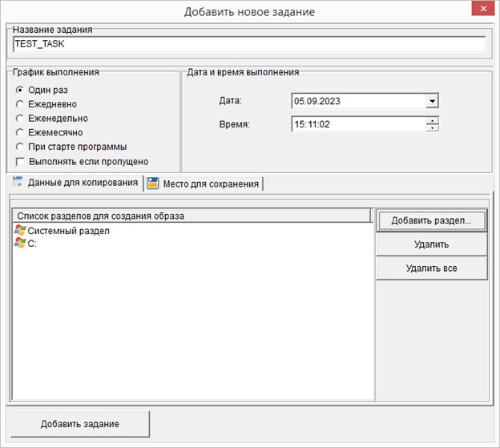The image size is (500, 448).
Task: Click the Windows icon beside Системный раздел
Action: (20, 230)
